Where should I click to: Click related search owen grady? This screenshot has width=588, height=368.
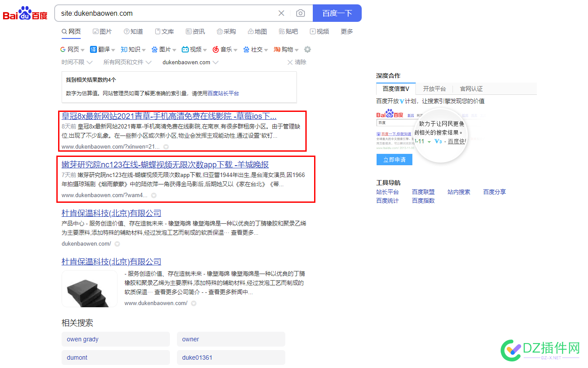click(x=115, y=339)
